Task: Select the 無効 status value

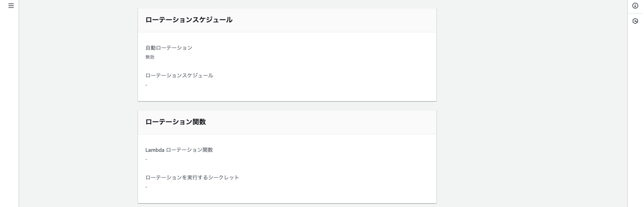Action: coord(150,57)
